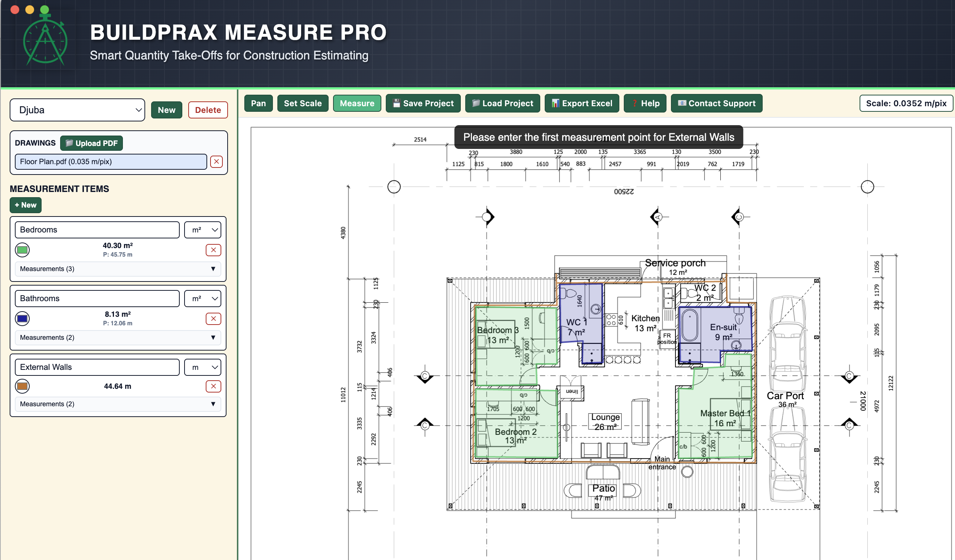Delete the Bedrooms measurement entry
Screen dimensions: 955x560
(214, 250)
